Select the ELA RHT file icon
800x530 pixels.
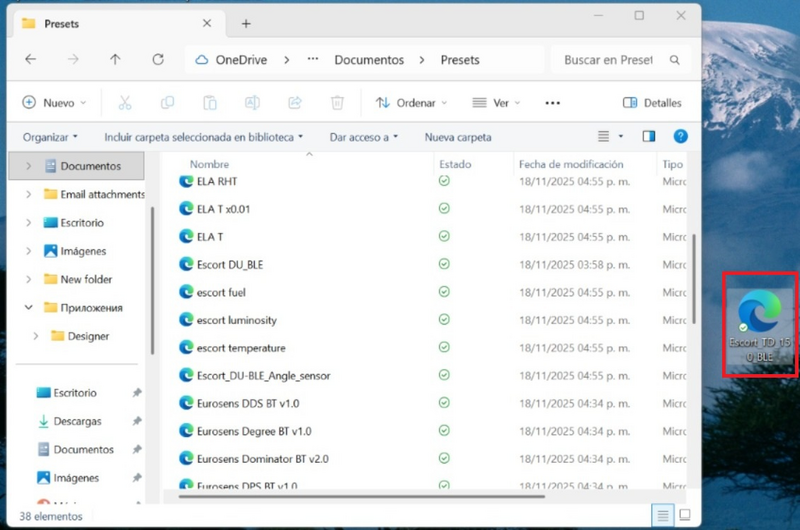point(186,181)
